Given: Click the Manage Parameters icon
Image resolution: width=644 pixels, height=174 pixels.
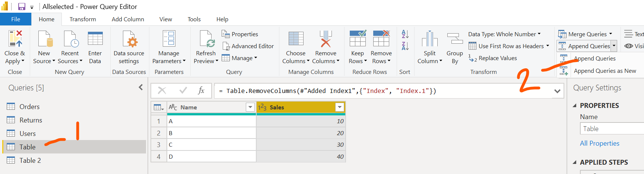Looking at the screenshot, I should tap(169, 39).
